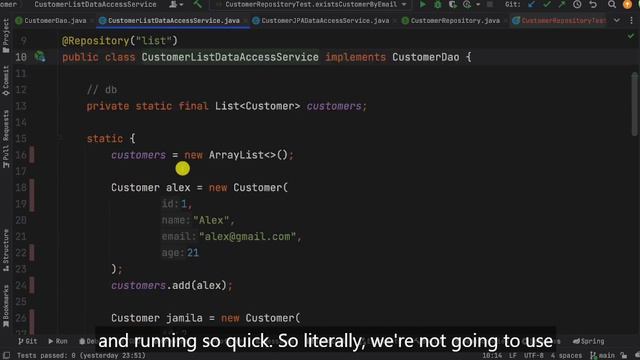Screen dimensions: 640x360
Task: Change file encoding UTF-8
Action: 533,356
